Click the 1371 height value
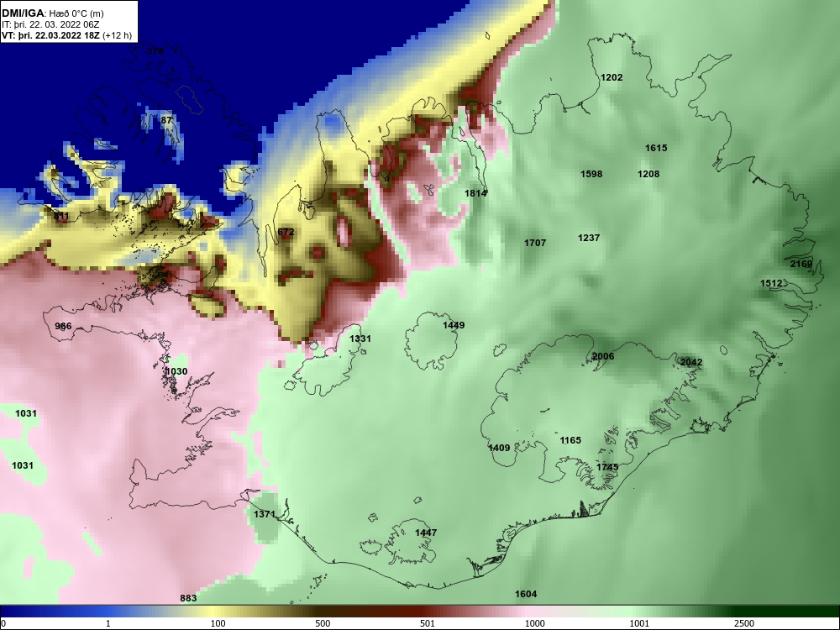Screen dimensions: 840x630 pyautogui.click(x=264, y=514)
